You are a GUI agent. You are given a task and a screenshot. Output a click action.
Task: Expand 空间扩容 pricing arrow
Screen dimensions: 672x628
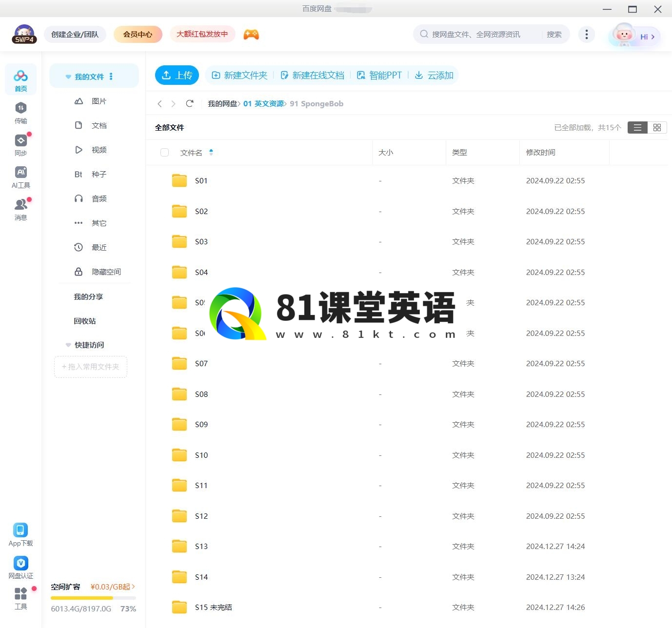[x=133, y=587]
